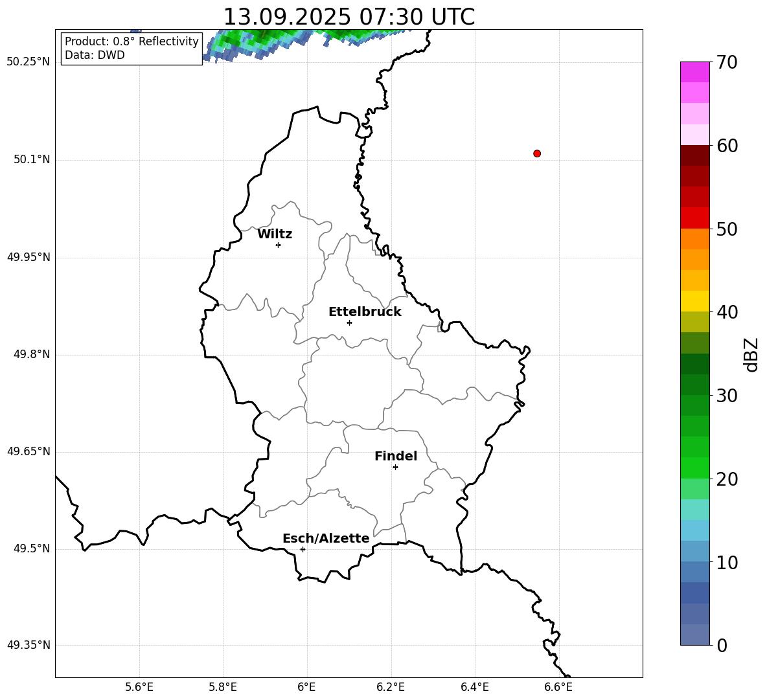Click the red dot marker east of Luxembourg
767x700 pixels.
(x=537, y=153)
